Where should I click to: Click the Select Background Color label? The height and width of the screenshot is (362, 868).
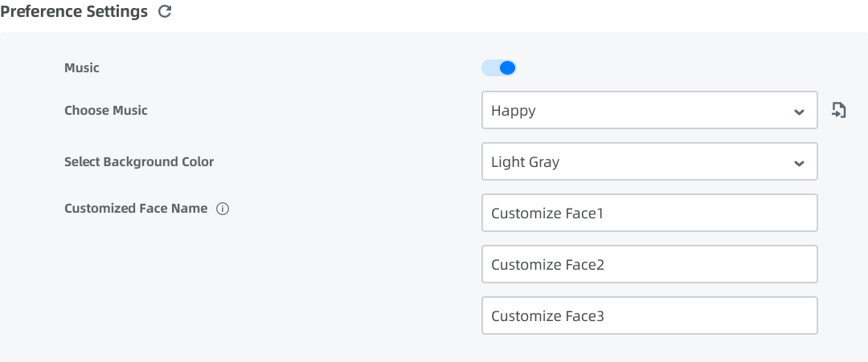pyautogui.click(x=139, y=162)
